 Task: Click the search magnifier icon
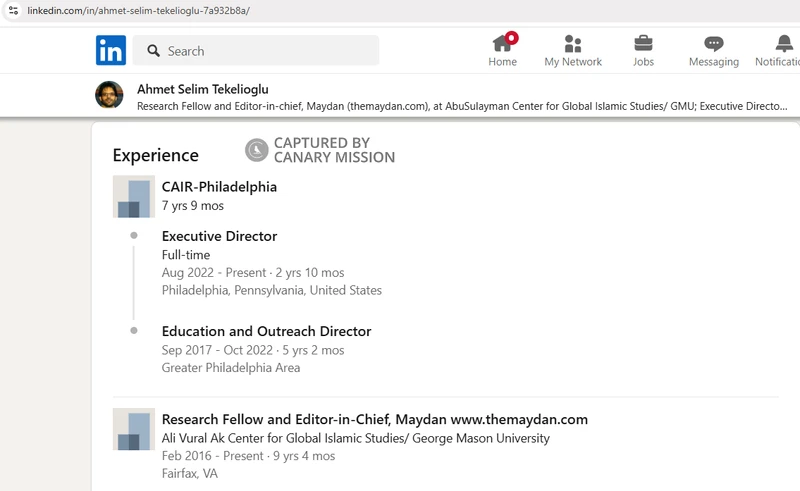[x=153, y=51]
